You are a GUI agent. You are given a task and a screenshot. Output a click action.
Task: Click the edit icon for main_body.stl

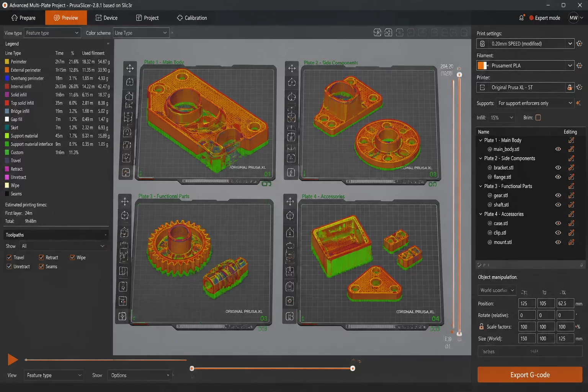(x=571, y=149)
